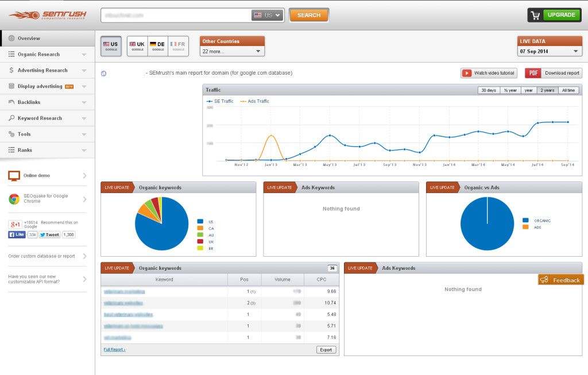588x375 pixels.
Task: Open the Full Report link
Action: tap(114, 350)
